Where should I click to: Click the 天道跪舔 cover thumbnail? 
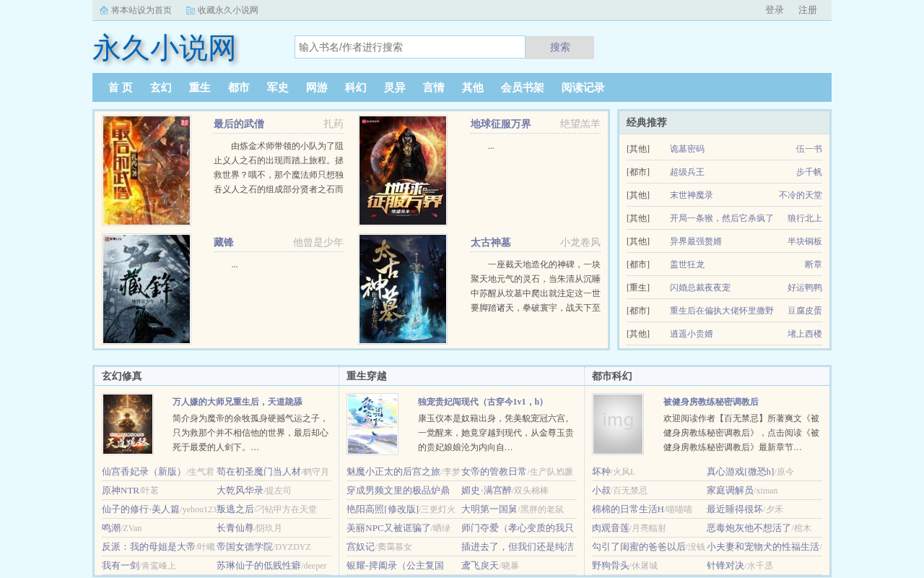click(128, 424)
